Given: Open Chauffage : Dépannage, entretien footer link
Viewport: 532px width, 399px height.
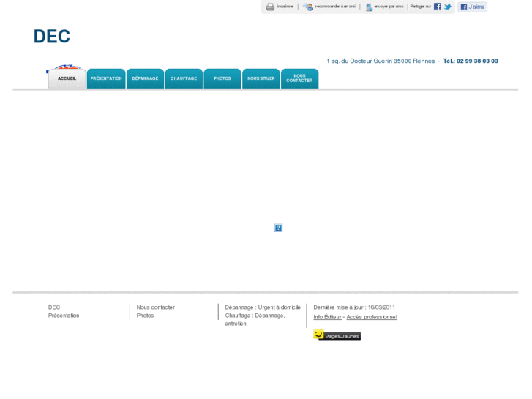Looking at the screenshot, I should [x=255, y=319].
